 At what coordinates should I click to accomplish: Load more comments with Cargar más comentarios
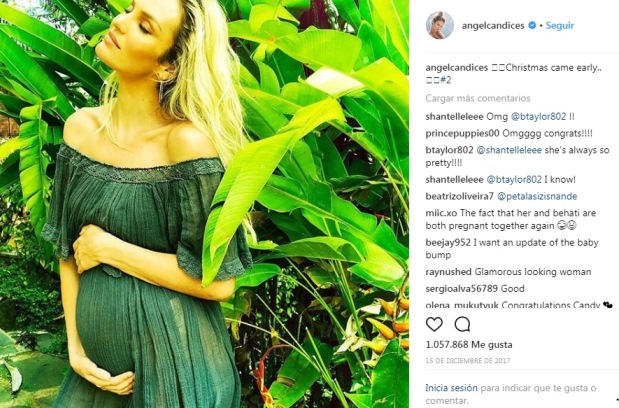tap(478, 98)
